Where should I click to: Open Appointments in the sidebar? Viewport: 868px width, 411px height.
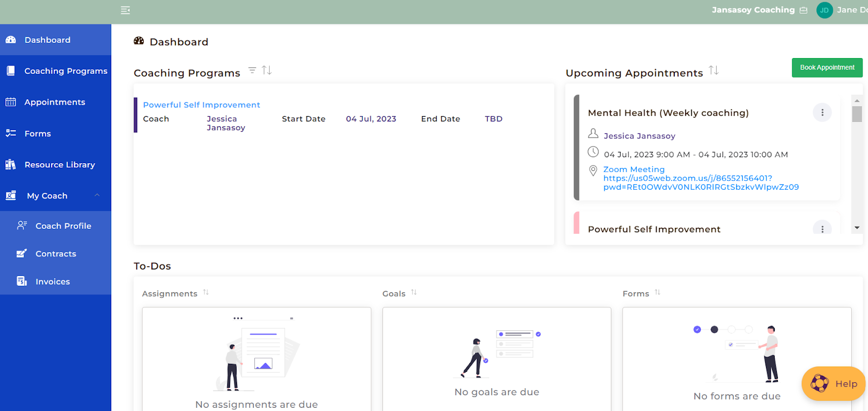(55, 102)
